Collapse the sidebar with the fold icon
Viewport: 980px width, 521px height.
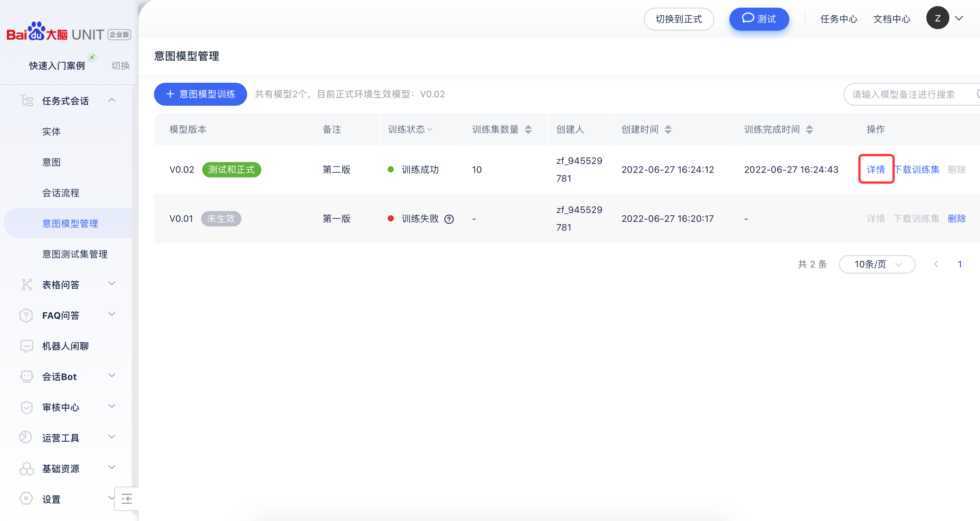127,499
